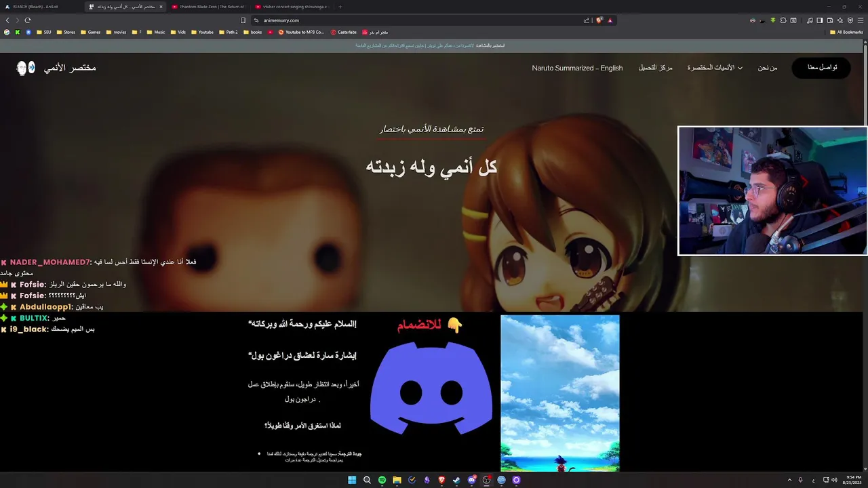The image size is (868, 488).
Task: Switch to the BLEACH AniList tab
Action: tap(42, 7)
